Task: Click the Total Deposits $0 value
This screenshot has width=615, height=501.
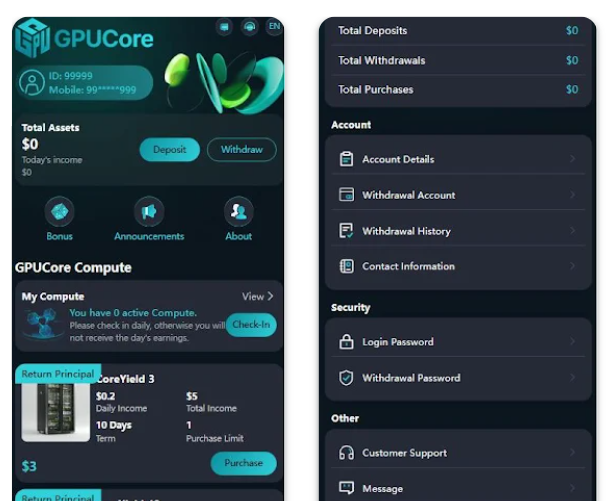Action: click(x=572, y=30)
